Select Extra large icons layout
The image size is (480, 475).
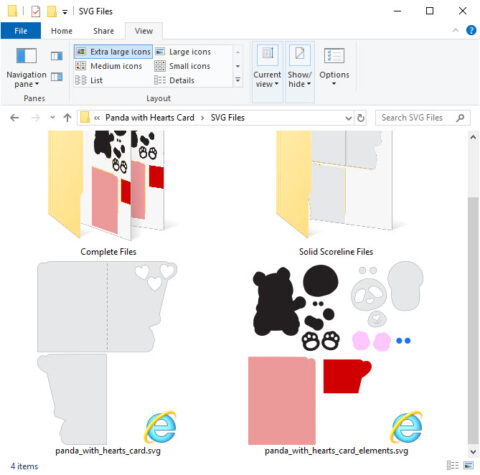(113, 52)
